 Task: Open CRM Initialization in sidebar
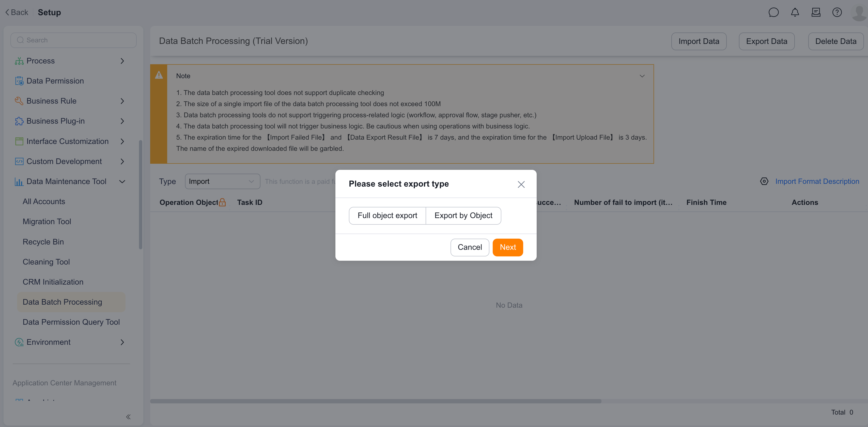pyautogui.click(x=53, y=282)
